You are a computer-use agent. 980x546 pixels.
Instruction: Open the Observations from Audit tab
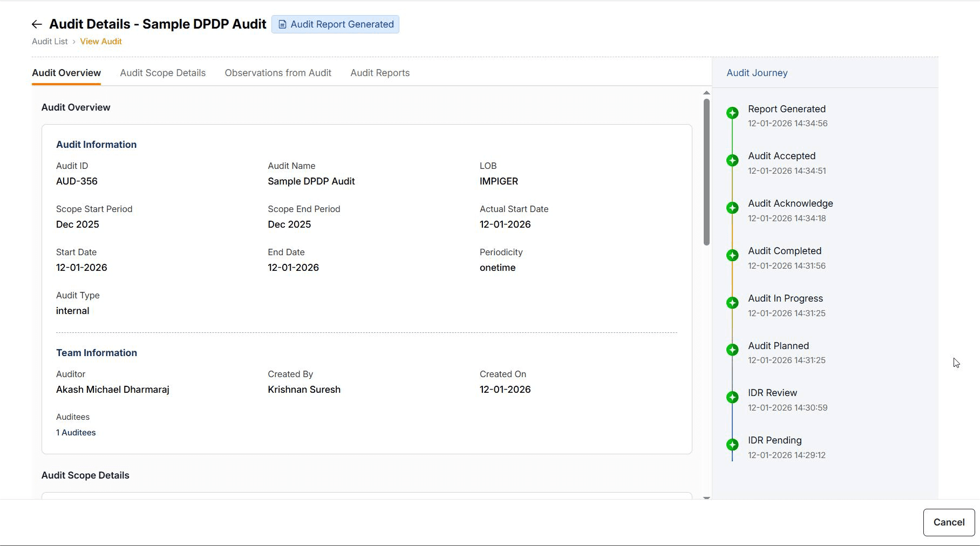click(x=278, y=73)
